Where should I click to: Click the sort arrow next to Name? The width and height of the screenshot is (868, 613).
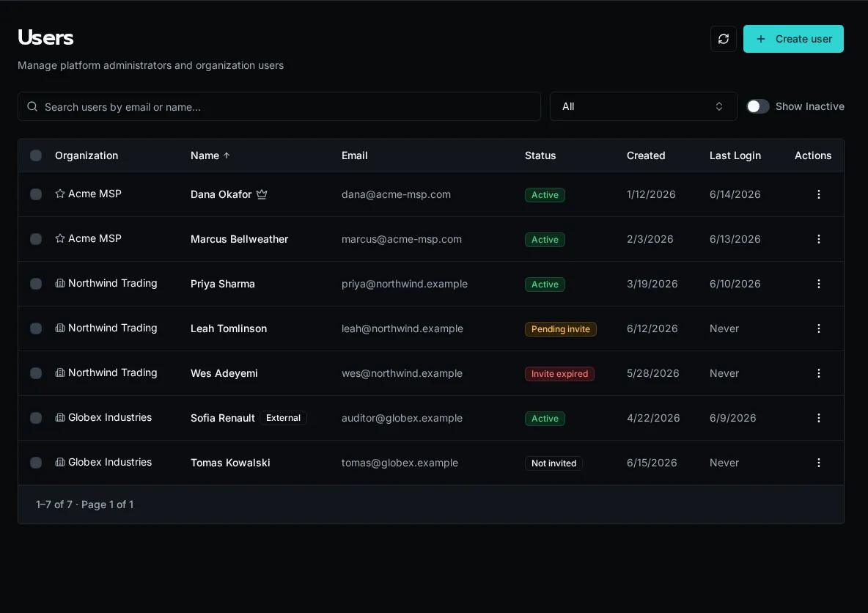tap(227, 155)
